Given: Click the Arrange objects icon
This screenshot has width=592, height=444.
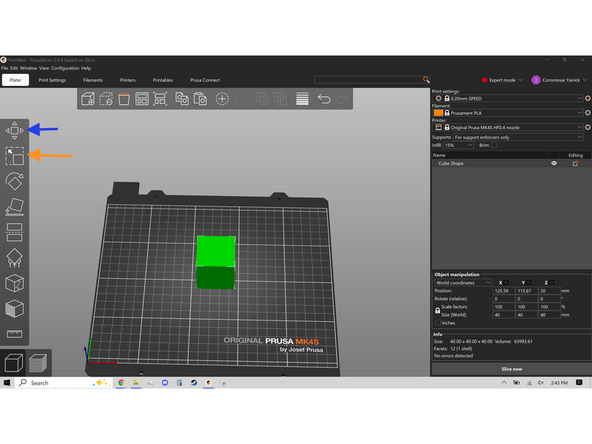Looking at the screenshot, I should [142, 99].
